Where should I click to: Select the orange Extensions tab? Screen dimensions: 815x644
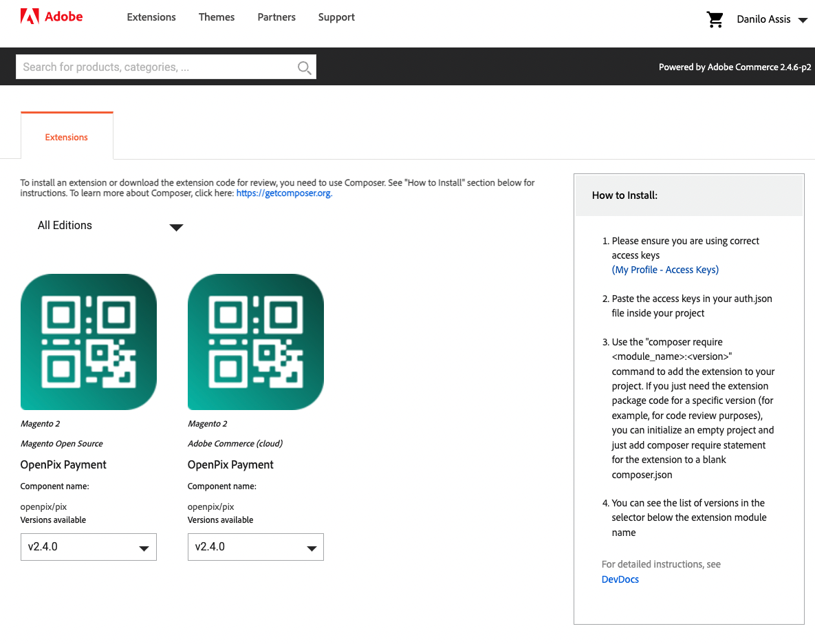[67, 137]
